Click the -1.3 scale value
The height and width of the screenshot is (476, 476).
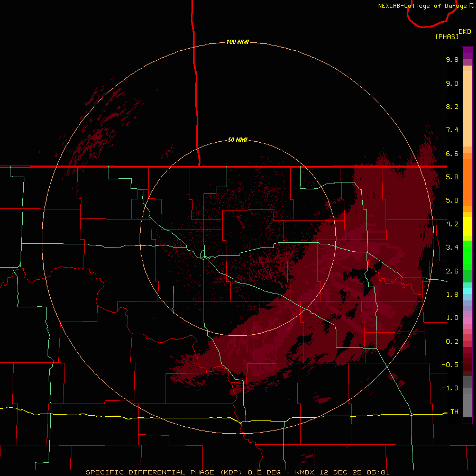point(450,388)
